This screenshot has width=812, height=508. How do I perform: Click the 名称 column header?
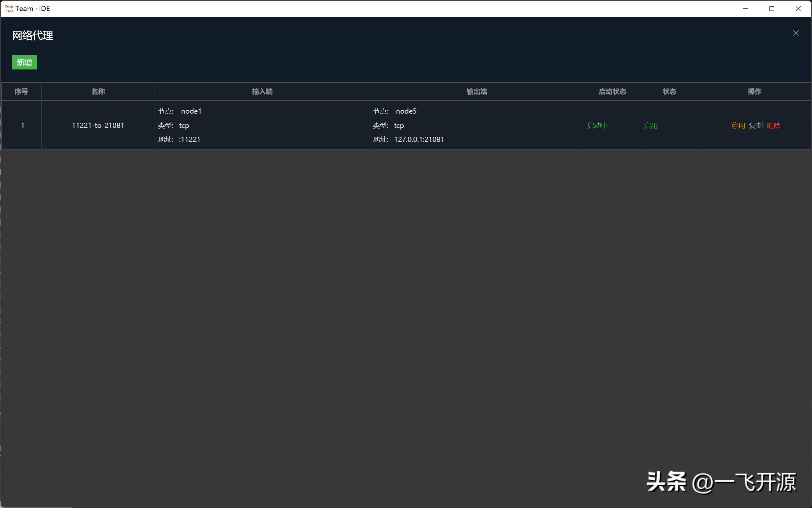[x=98, y=92]
